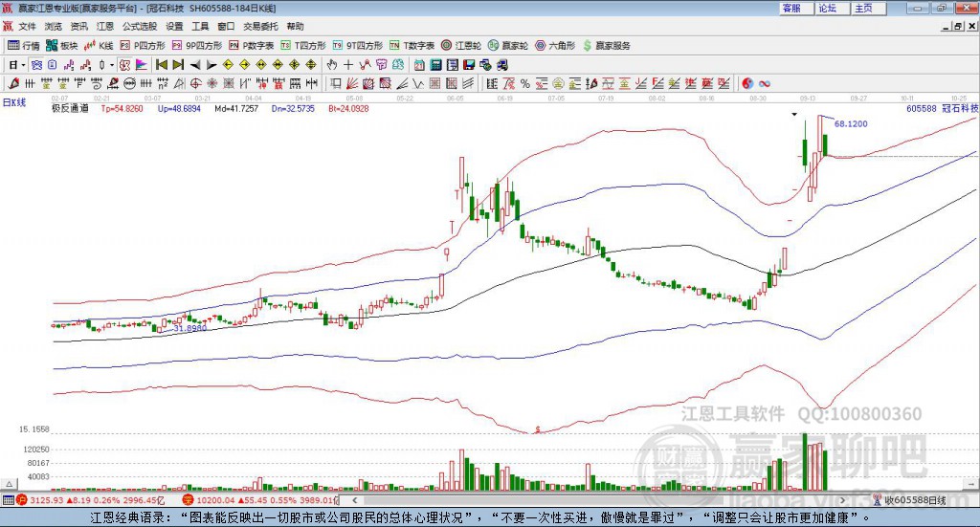Click the 68.1200 high price label

851,123
